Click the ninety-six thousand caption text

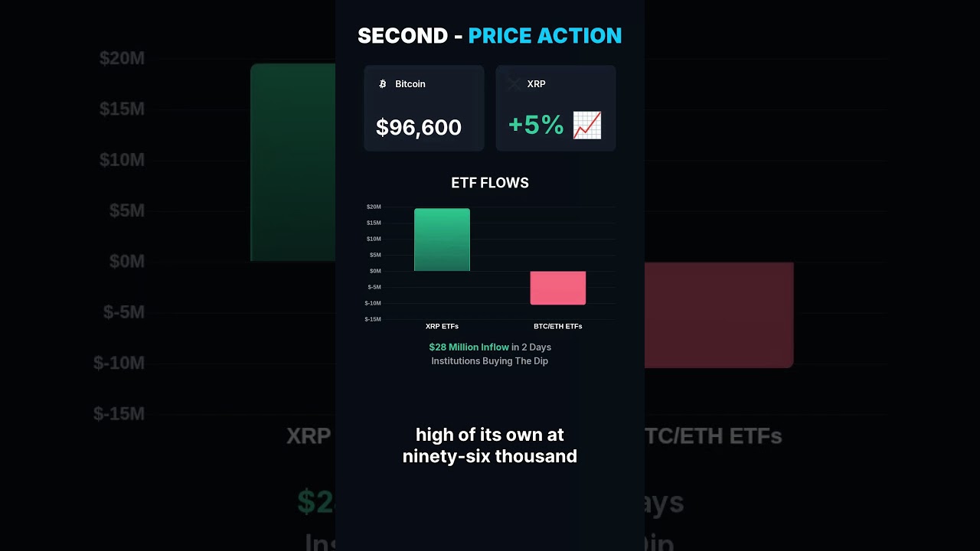tap(490, 457)
